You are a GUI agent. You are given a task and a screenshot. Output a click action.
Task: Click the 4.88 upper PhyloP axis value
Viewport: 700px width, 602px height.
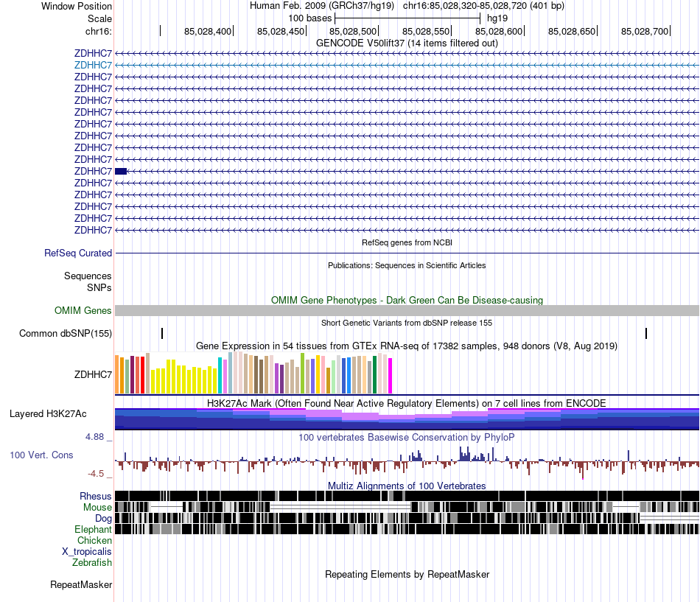click(x=94, y=437)
